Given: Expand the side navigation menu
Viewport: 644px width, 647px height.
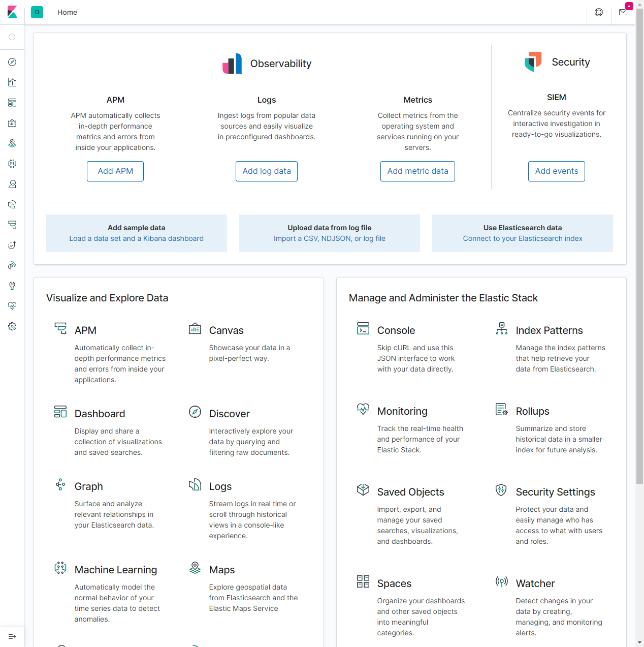Looking at the screenshot, I should point(12,637).
